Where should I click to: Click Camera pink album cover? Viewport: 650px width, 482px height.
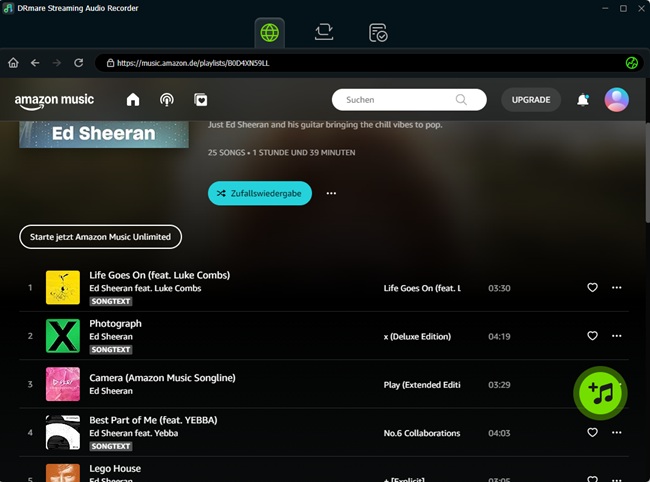(63, 384)
